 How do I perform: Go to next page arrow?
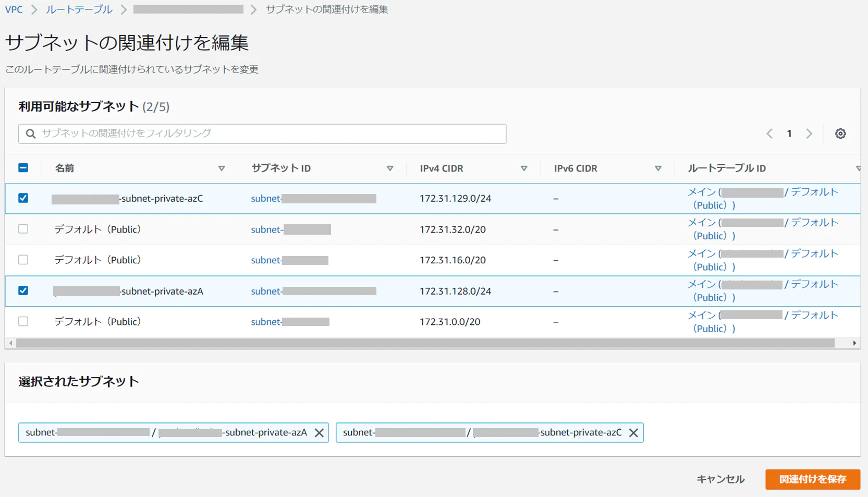tap(809, 134)
